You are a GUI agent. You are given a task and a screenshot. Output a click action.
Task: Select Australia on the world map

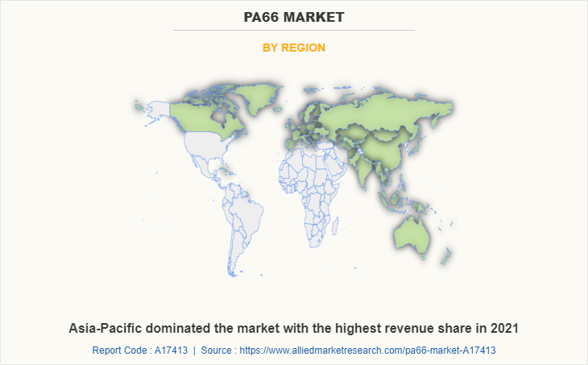click(x=412, y=235)
